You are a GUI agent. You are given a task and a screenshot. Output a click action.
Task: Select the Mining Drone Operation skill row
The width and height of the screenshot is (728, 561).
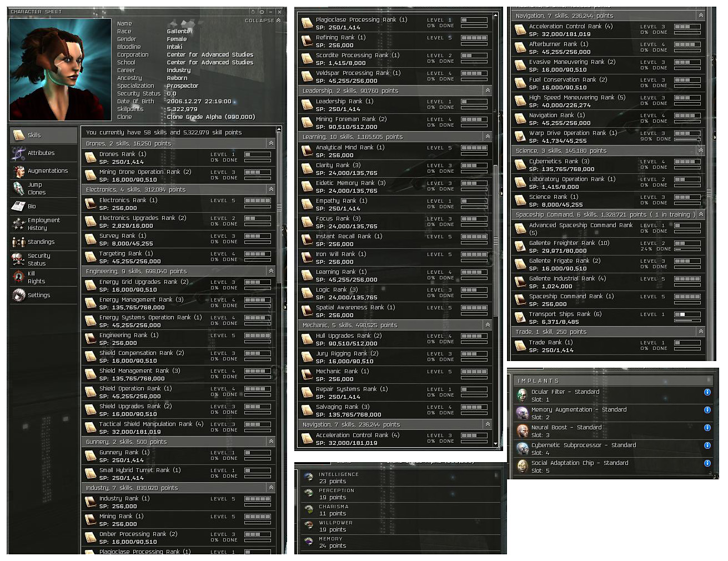[179, 176]
